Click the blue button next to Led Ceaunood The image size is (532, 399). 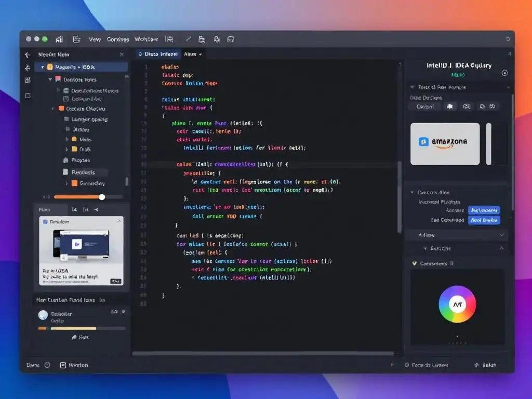coord(484,220)
